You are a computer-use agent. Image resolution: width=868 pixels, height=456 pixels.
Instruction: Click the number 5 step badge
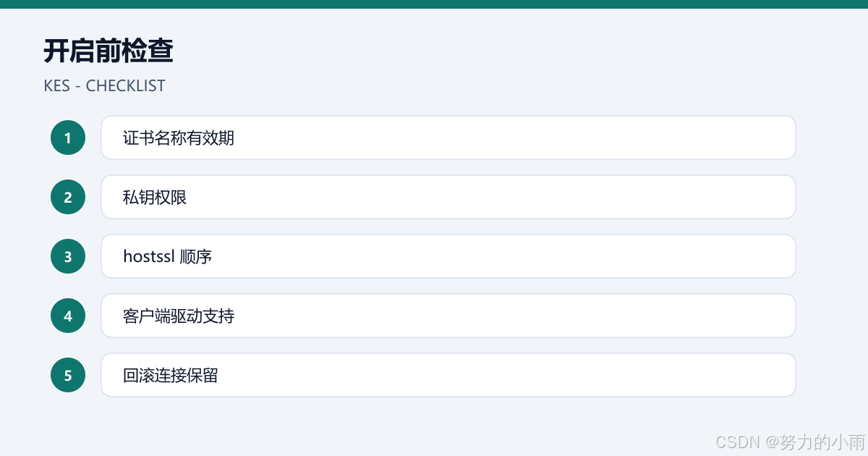pos(68,375)
